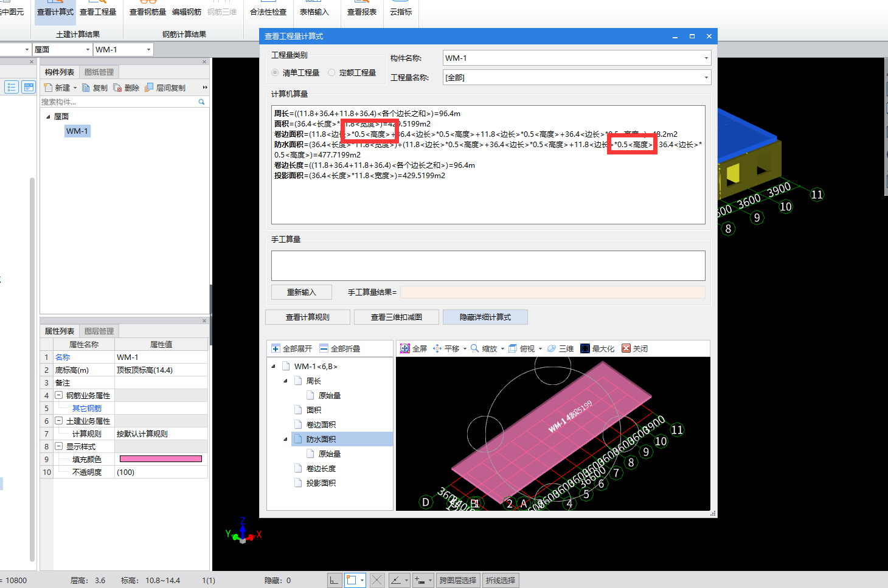Open the 屋面 floor dropdown in toolbar
Screen dimensions: 888x588
tap(88, 50)
